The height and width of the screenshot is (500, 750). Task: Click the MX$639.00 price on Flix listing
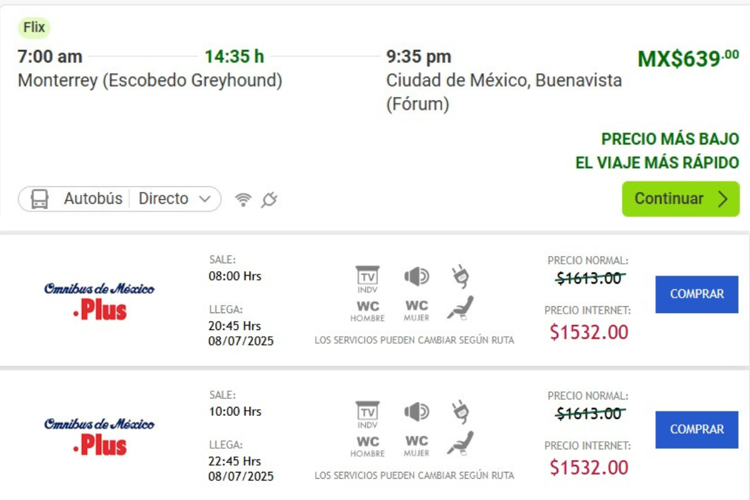(x=688, y=59)
